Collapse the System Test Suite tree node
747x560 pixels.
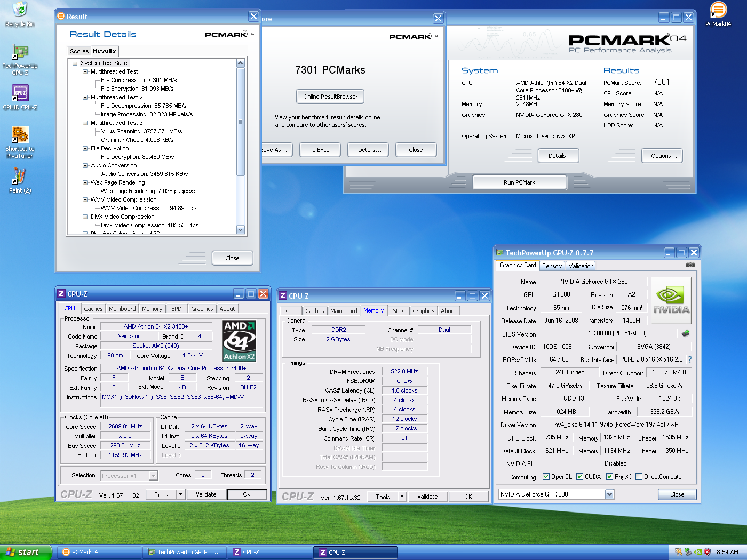[x=75, y=63]
